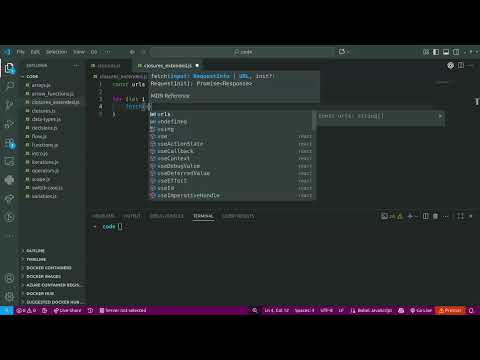Click the Go Forward navigation arrow
The height and width of the screenshot is (360, 480).
144,52
